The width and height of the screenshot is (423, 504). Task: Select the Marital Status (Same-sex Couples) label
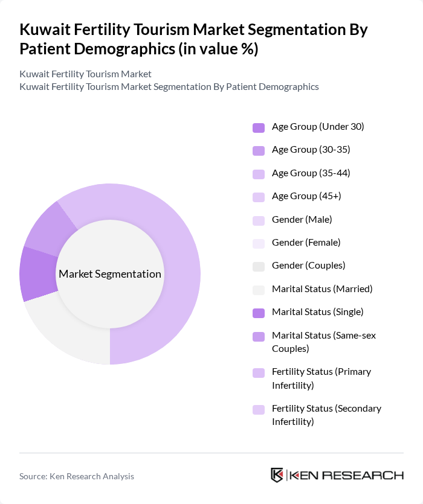click(323, 342)
